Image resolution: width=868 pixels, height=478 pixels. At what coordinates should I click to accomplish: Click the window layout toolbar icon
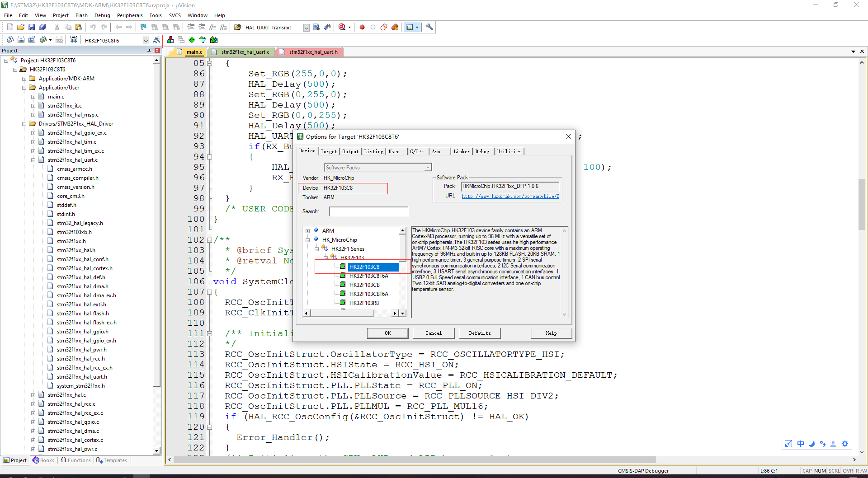pos(410,27)
